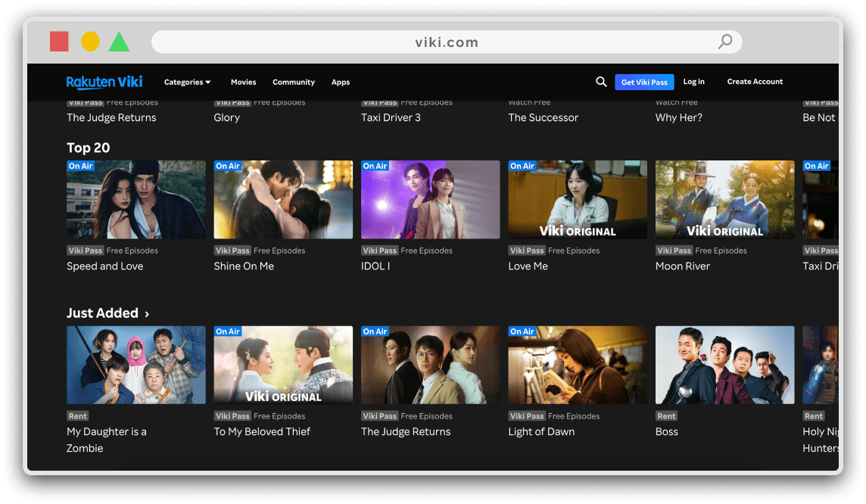Click the Boss title text
This screenshot has width=866, height=504.
click(667, 431)
